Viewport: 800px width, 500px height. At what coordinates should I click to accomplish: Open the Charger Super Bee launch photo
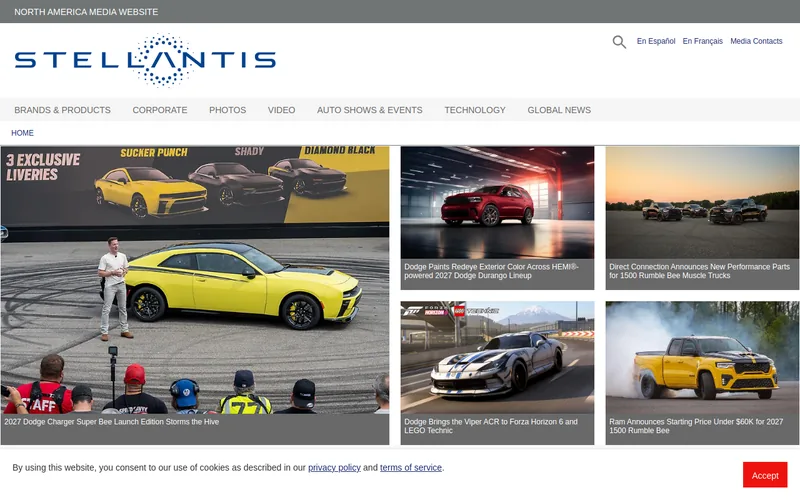[195, 280]
